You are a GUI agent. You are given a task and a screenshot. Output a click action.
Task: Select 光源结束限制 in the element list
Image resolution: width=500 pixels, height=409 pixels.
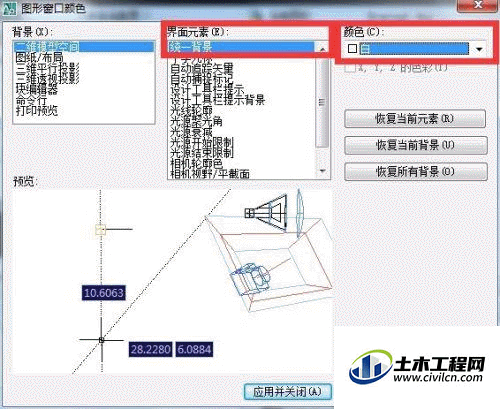(x=241, y=153)
